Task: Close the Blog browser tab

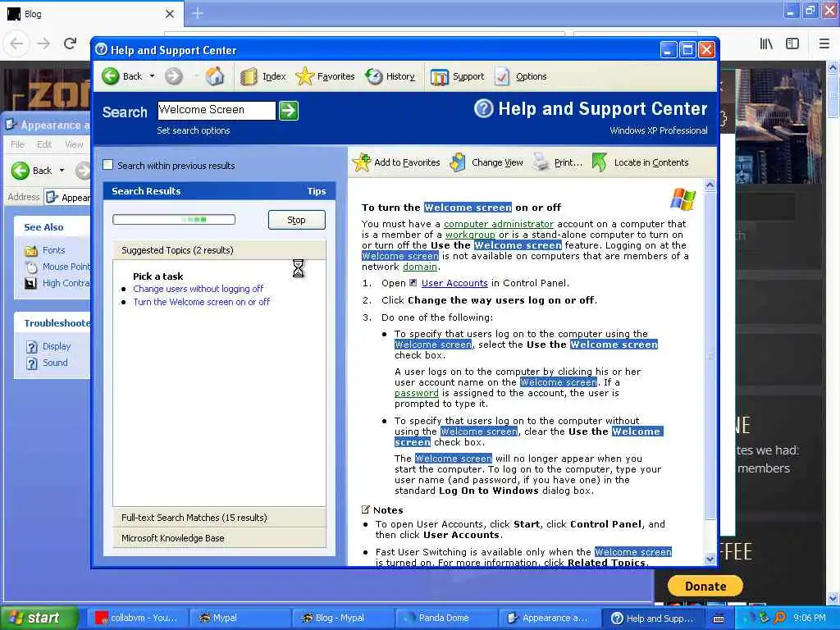Action: [170, 14]
